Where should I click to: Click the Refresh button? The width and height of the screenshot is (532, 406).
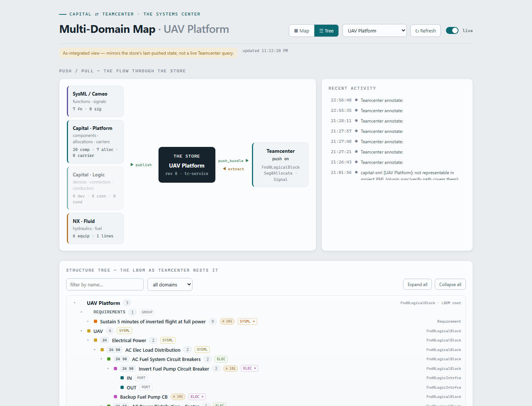[426, 31]
